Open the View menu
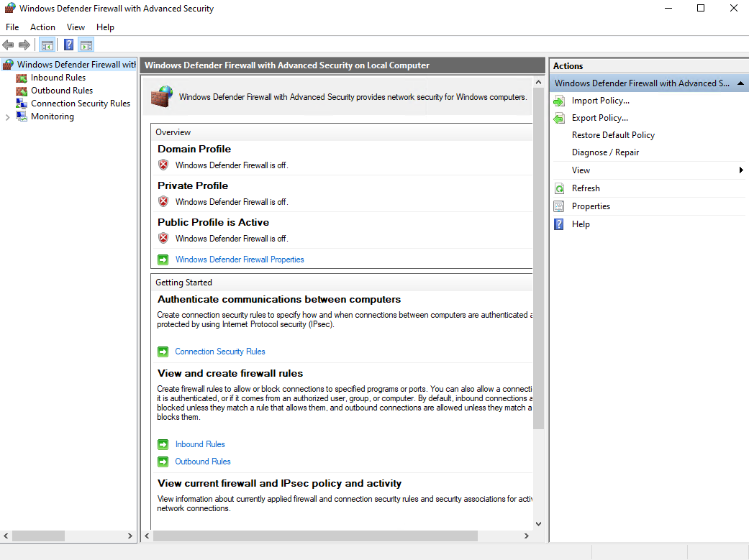Viewport: 749px width, 560px height. tap(76, 27)
